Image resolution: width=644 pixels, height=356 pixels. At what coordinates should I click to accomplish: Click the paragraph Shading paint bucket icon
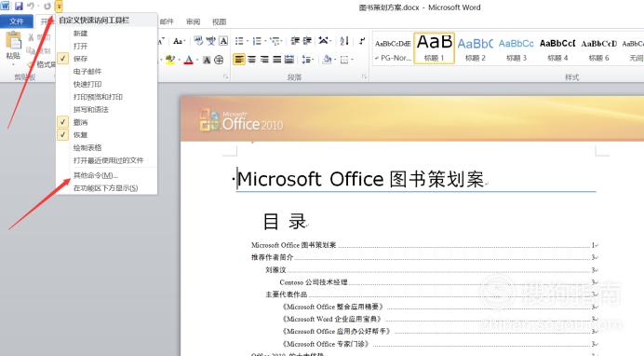[x=327, y=60]
